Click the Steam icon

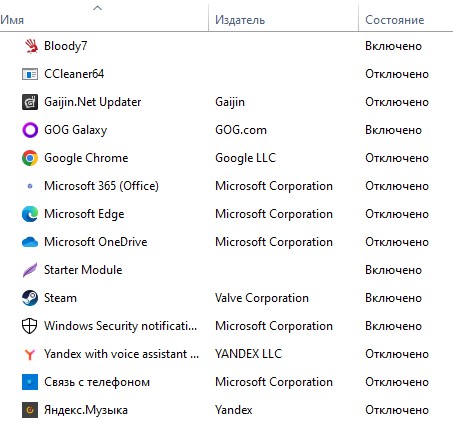pyautogui.click(x=30, y=298)
